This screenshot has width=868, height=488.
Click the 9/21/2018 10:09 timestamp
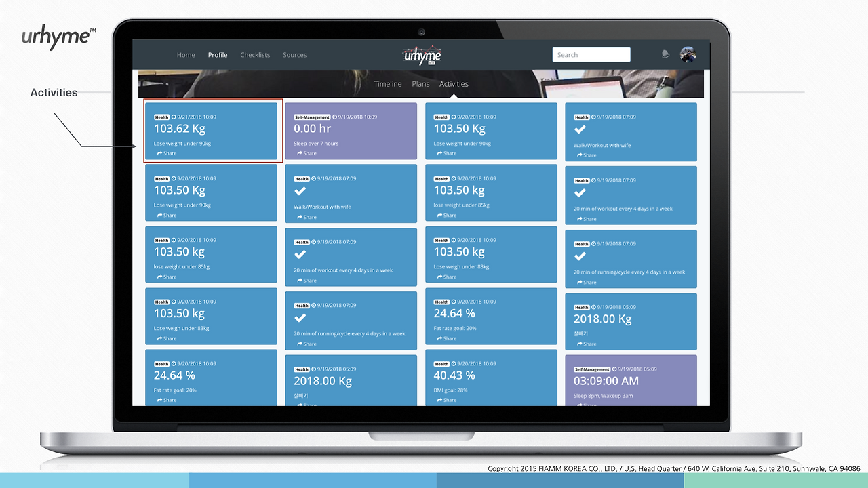tap(197, 117)
